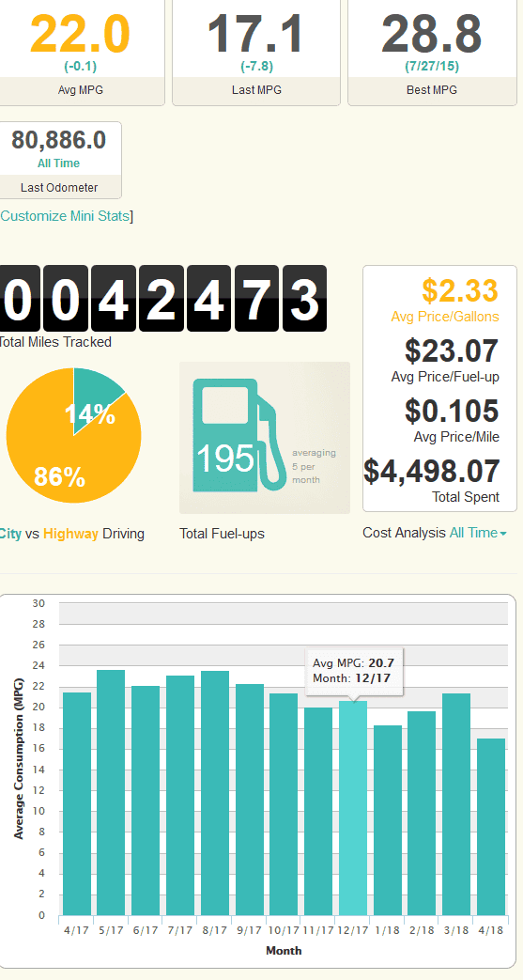The width and height of the screenshot is (523, 980).
Task: Click the Total Miles Tracked odometer counter
Action: [162, 298]
